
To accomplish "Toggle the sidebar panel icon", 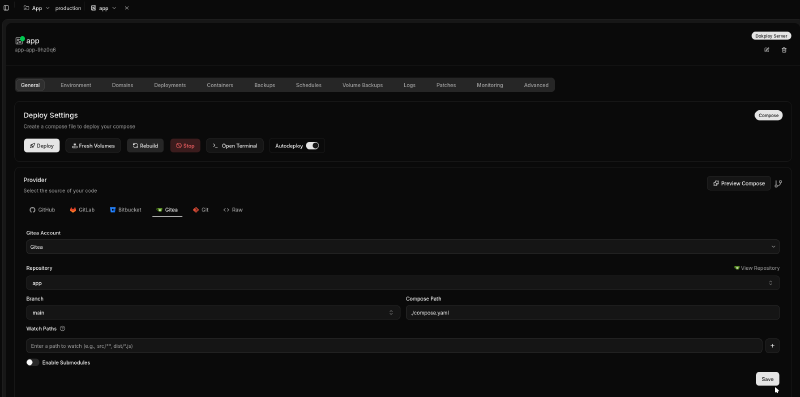I will point(6,8).
